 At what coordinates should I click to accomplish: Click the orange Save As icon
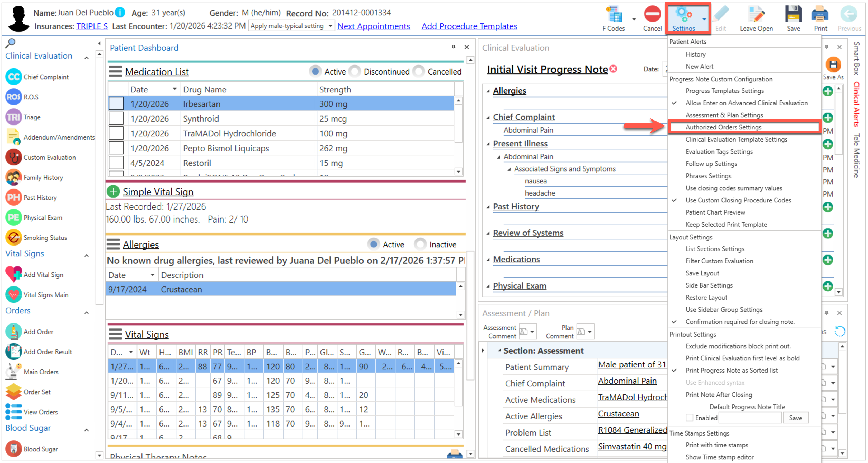click(833, 65)
